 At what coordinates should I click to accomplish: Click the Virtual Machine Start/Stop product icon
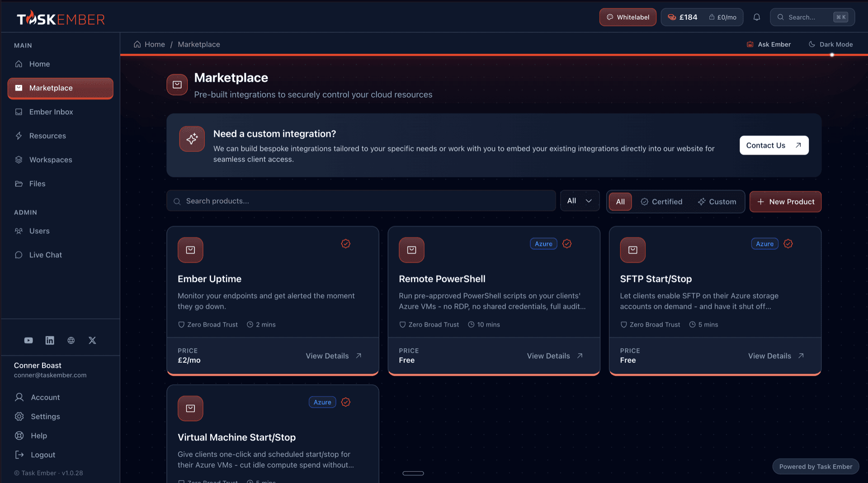(x=190, y=408)
